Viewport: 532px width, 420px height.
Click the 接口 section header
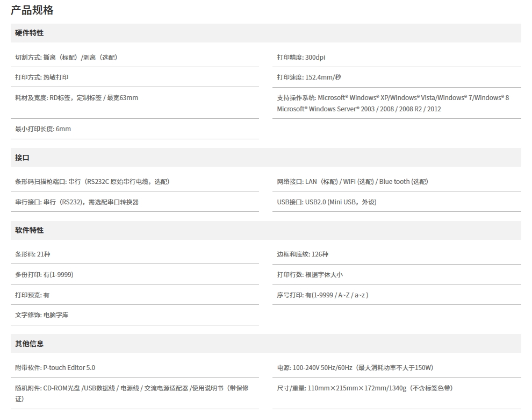[22, 158]
